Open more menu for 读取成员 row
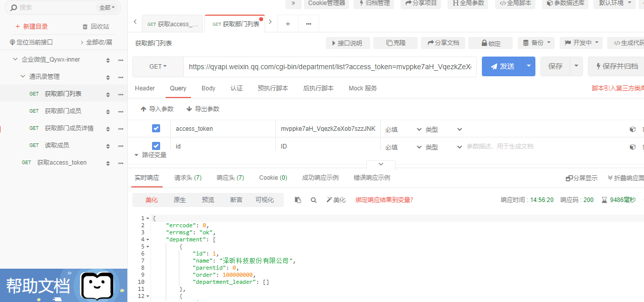The image size is (644, 302). [x=121, y=146]
